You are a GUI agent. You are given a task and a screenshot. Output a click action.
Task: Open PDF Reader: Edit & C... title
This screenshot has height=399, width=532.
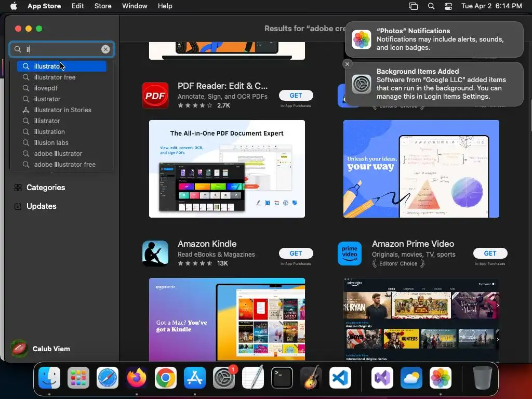(x=222, y=86)
